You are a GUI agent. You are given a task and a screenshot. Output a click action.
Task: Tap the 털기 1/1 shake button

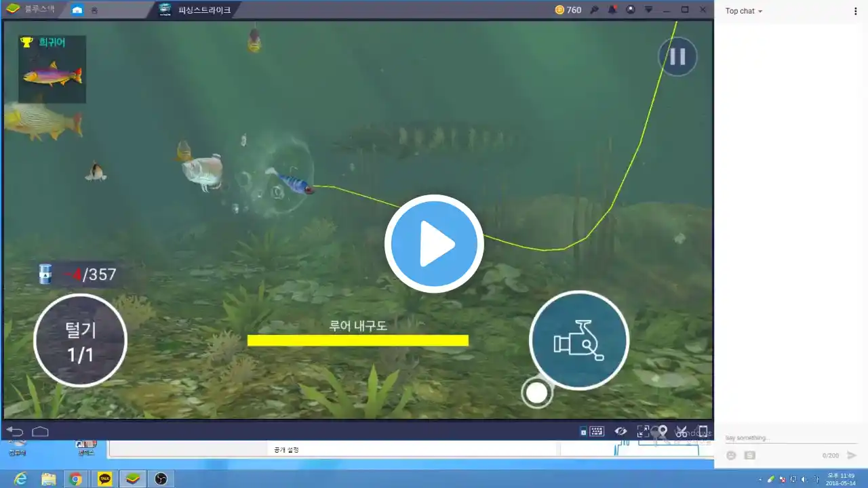tap(80, 341)
